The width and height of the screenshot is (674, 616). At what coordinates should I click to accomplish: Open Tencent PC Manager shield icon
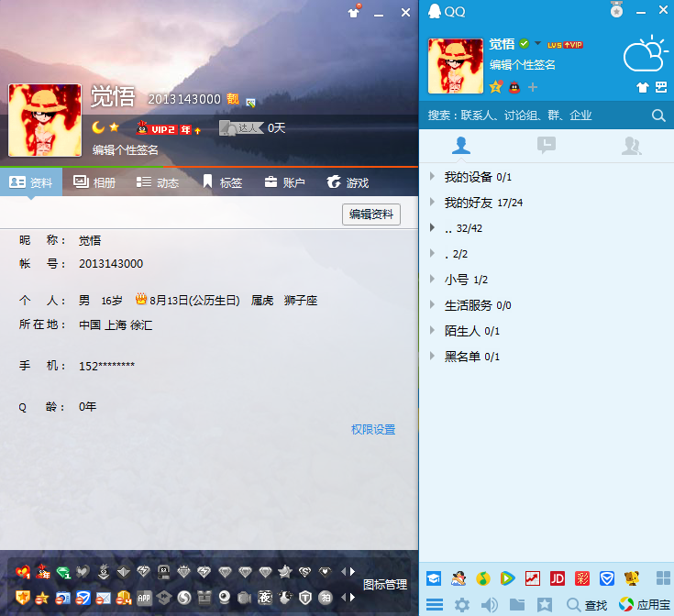point(607,578)
